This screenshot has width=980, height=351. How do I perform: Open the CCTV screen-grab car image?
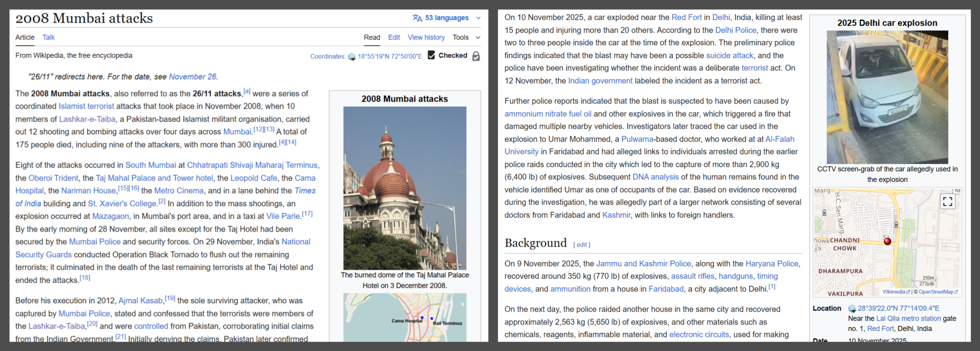coord(887,97)
